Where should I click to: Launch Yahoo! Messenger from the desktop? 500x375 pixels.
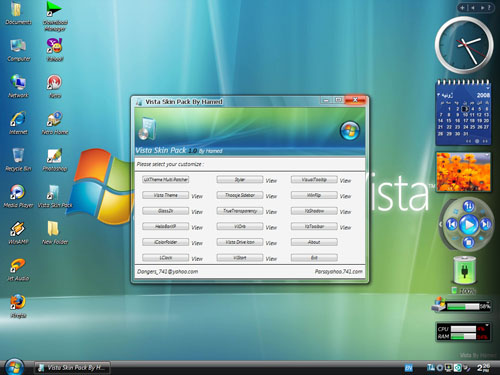55,50
